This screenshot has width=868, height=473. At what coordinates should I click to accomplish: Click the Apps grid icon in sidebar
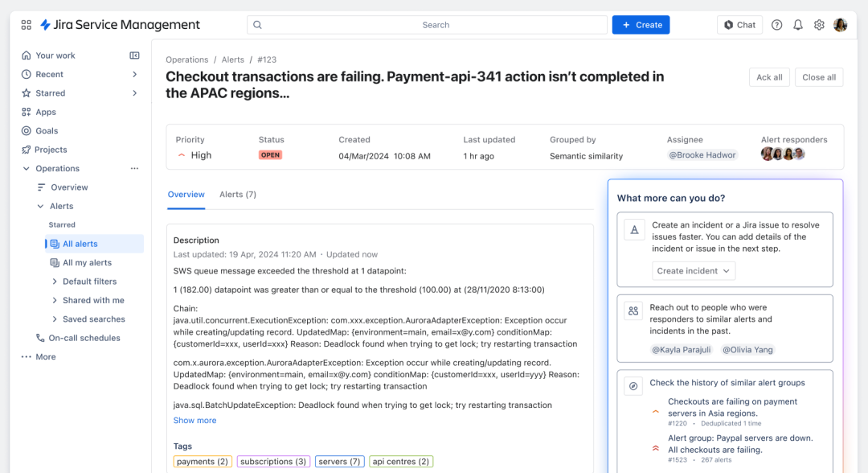26,112
